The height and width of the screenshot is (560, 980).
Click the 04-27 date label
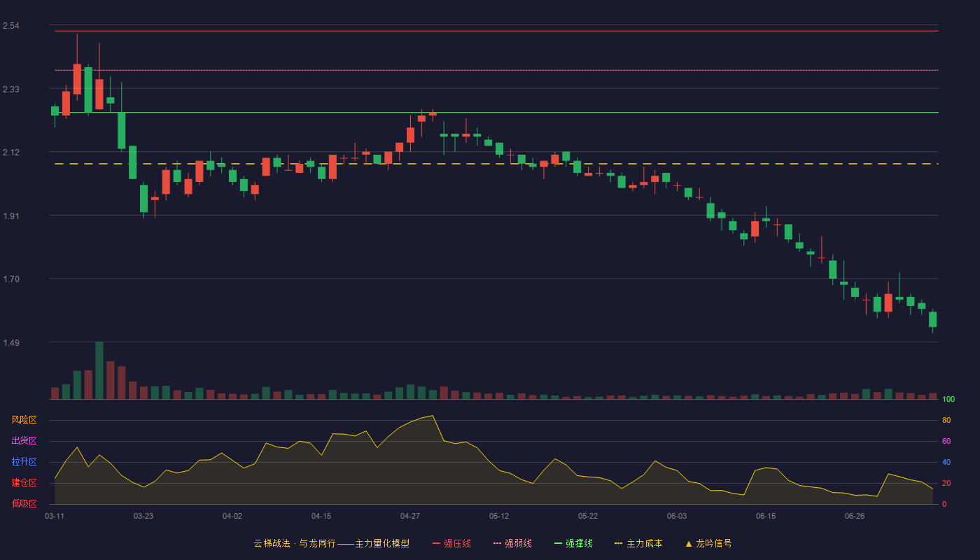[410, 516]
